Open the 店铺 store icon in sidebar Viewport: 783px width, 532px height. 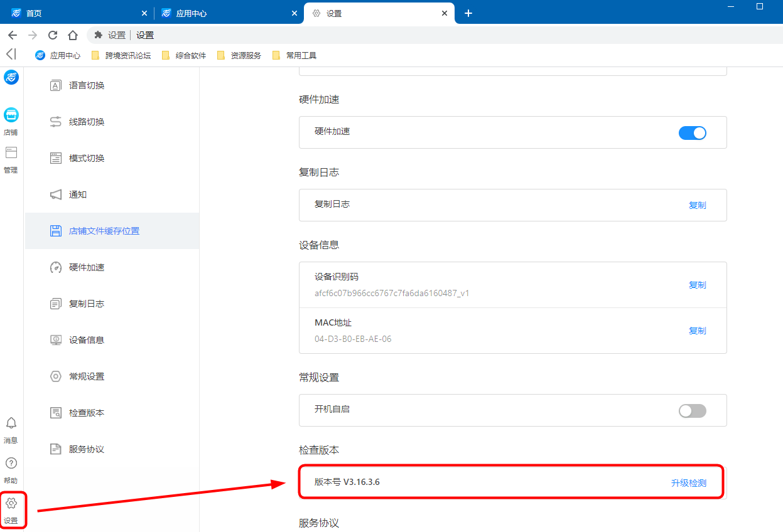tap(11, 115)
